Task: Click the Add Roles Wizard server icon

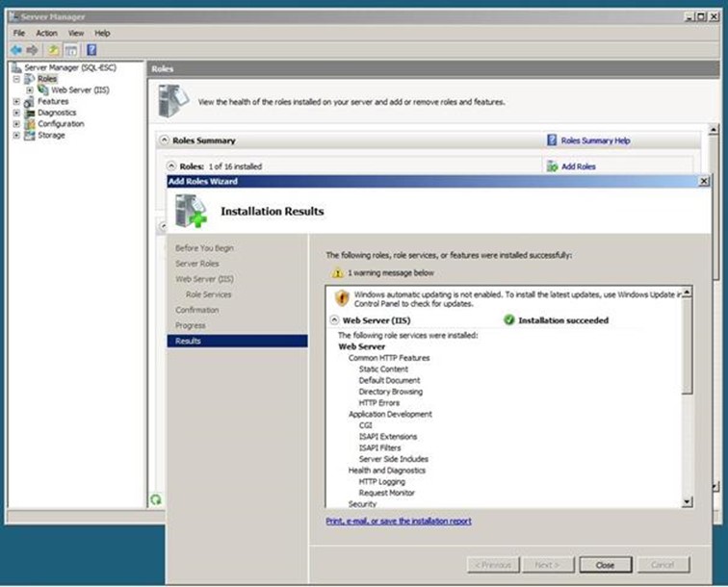Action: click(x=191, y=211)
